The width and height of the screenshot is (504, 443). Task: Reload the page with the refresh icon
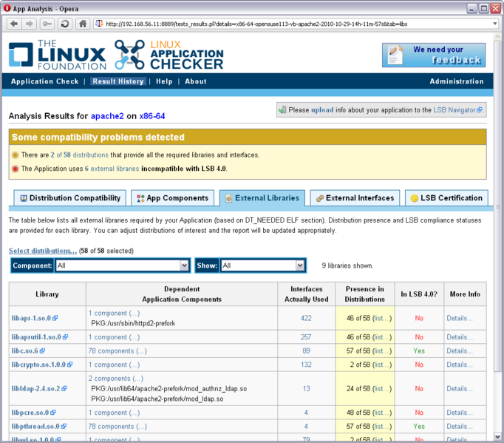tap(65, 24)
